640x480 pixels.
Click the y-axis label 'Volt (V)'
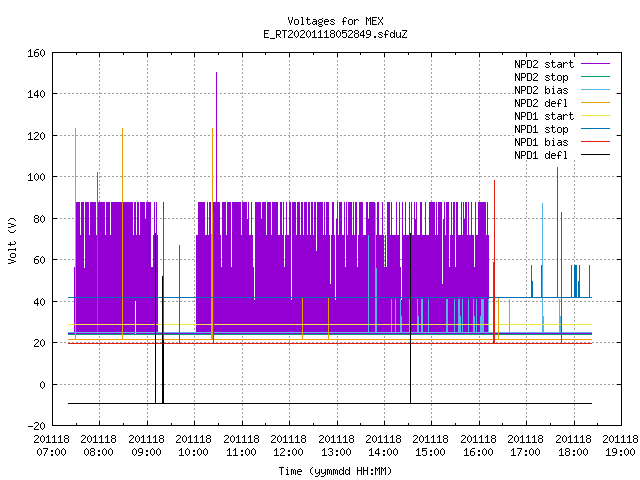pos(13,240)
